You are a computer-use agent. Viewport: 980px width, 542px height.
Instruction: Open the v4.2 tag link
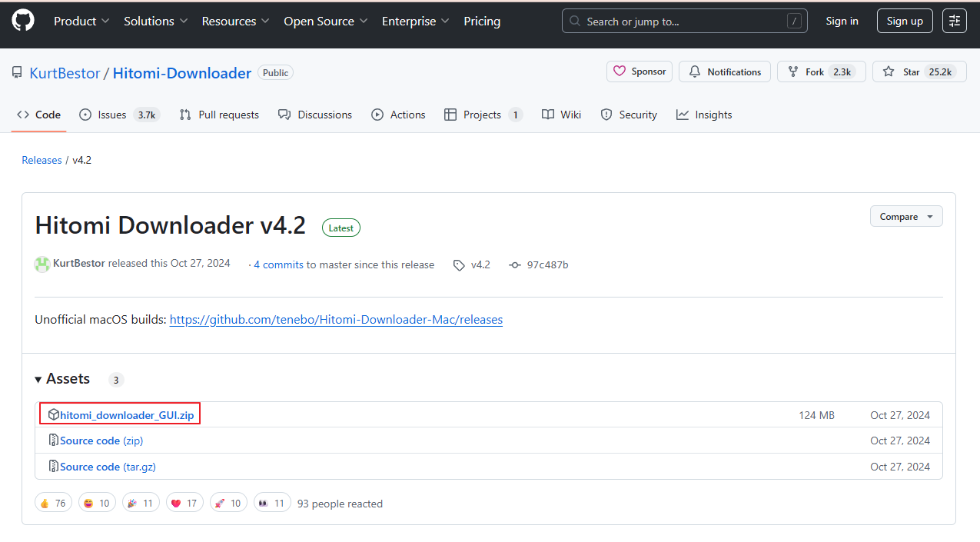coord(472,264)
